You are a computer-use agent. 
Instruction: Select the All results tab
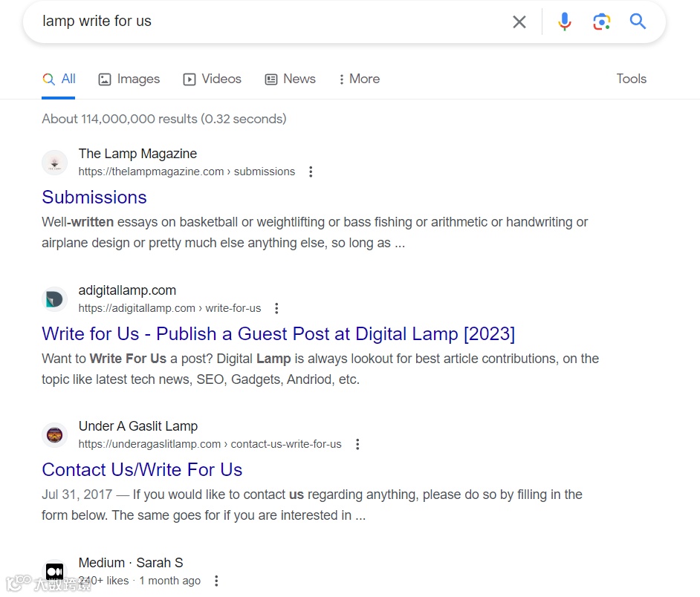tap(59, 79)
